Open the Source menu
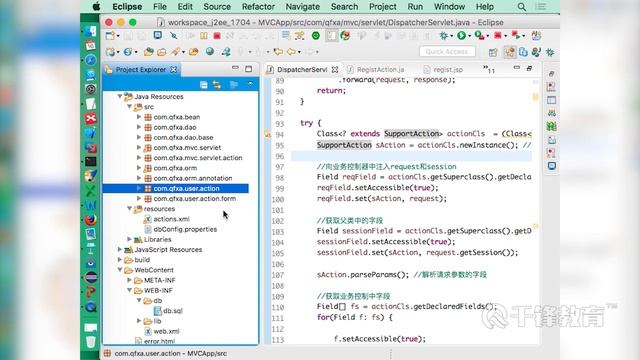Image resolution: width=640 pixels, height=360 pixels. (217, 7)
